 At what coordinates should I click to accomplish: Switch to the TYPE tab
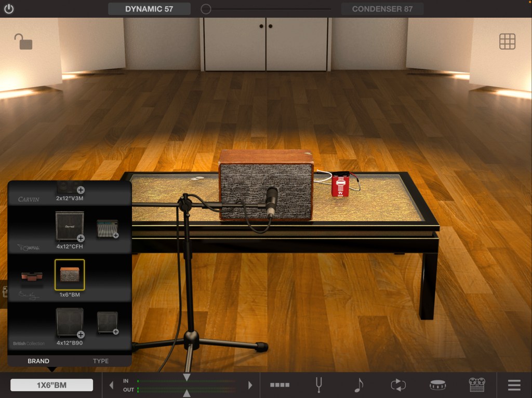pos(101,361)
